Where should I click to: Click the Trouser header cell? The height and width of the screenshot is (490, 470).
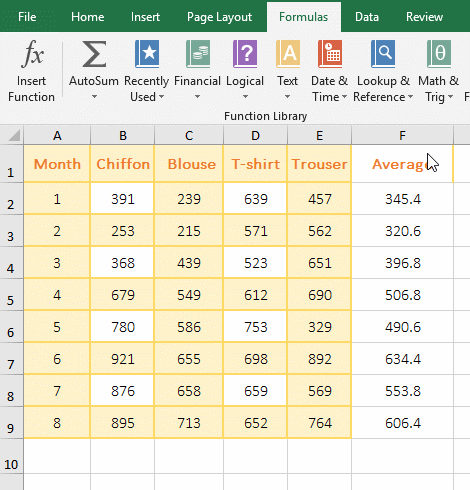tap(319, 164)
